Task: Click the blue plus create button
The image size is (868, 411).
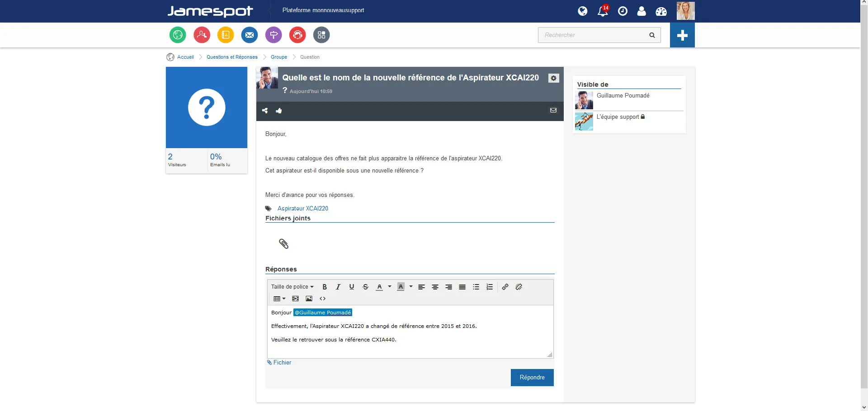Action: (682, 35)
